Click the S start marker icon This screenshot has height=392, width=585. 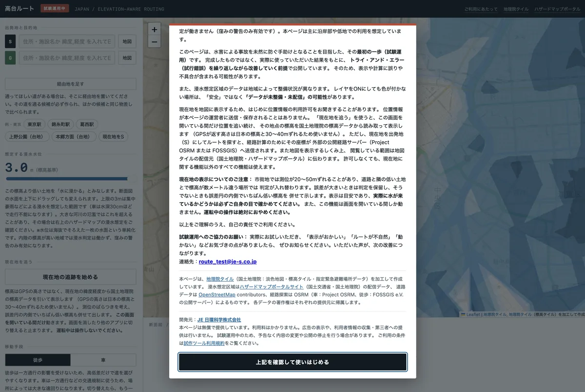click(x=10, y=41)
